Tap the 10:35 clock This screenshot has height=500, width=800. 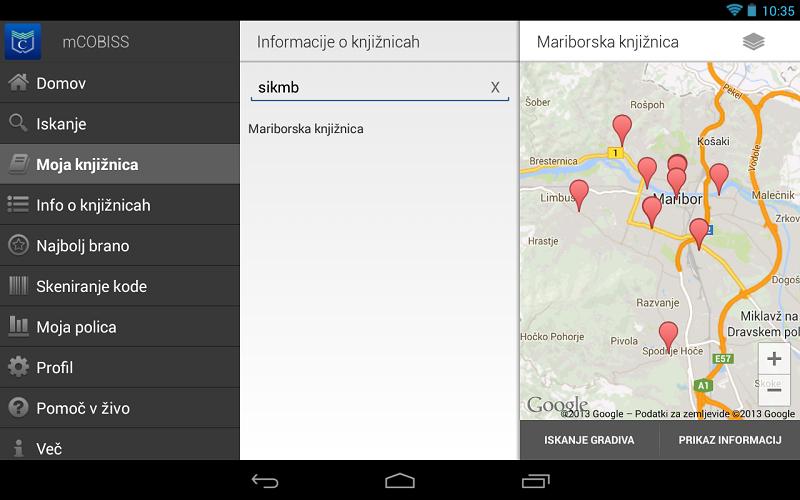(x=778, y=11)
